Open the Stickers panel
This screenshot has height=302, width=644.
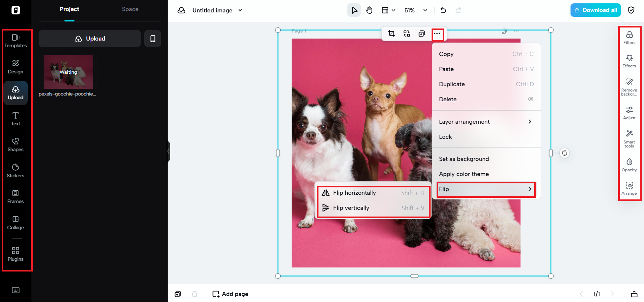[x=15, y=170]
